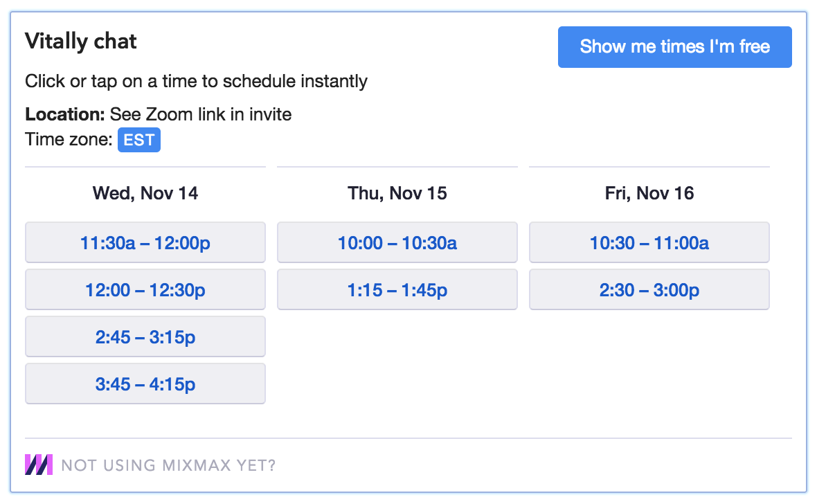Pick the 12:00 – 12:30p time slot
This screenshot has width=817, height=504.
pos(145,290)
